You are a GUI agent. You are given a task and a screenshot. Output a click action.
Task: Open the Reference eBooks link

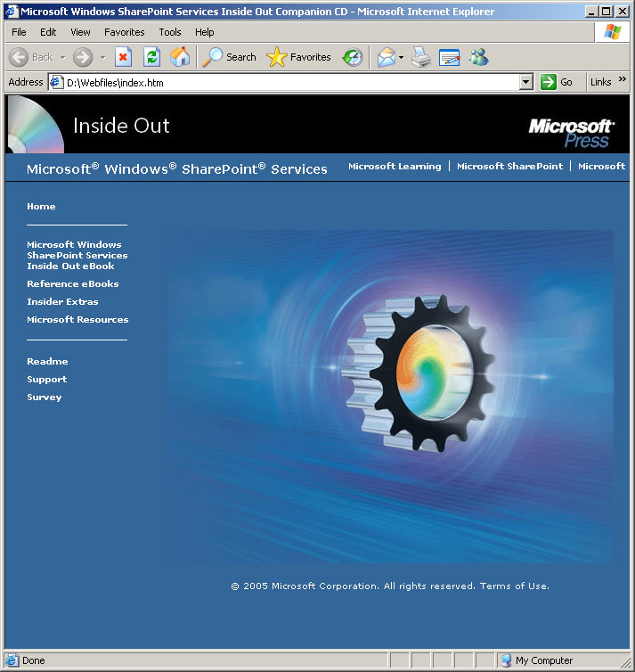73,283
